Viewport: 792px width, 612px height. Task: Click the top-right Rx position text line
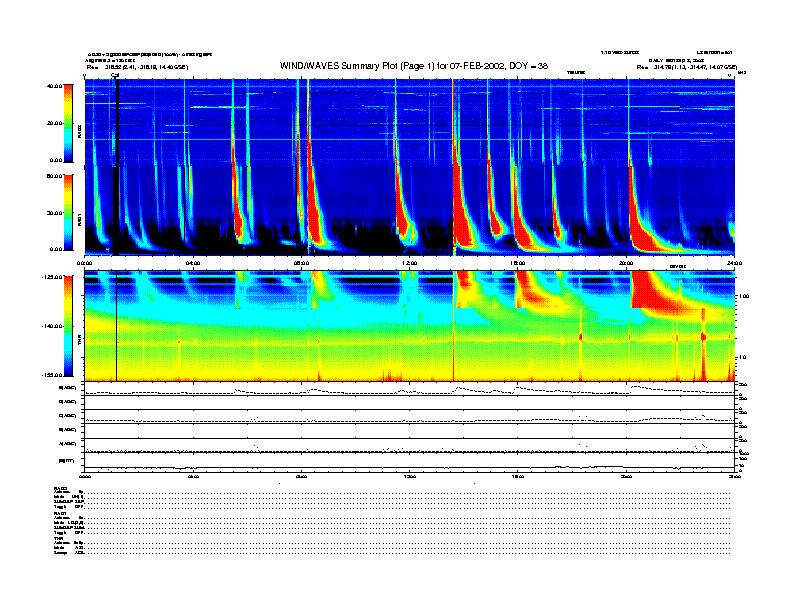pyautogui.click(x=687, y=67)
